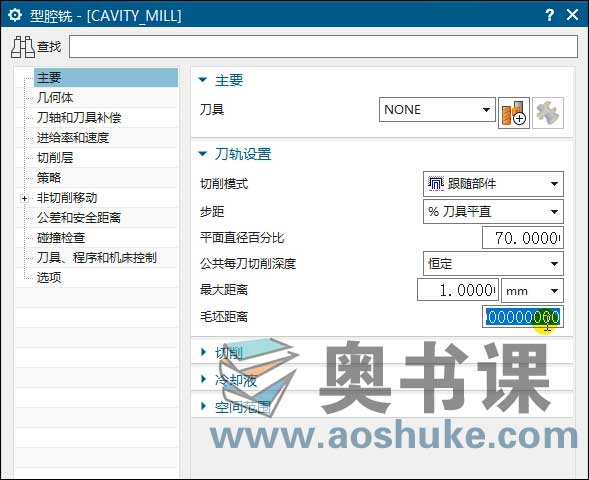This screenshot has width=589, height=480.
Task: Select 几何体 in the left tree
Action: point(55,98)
